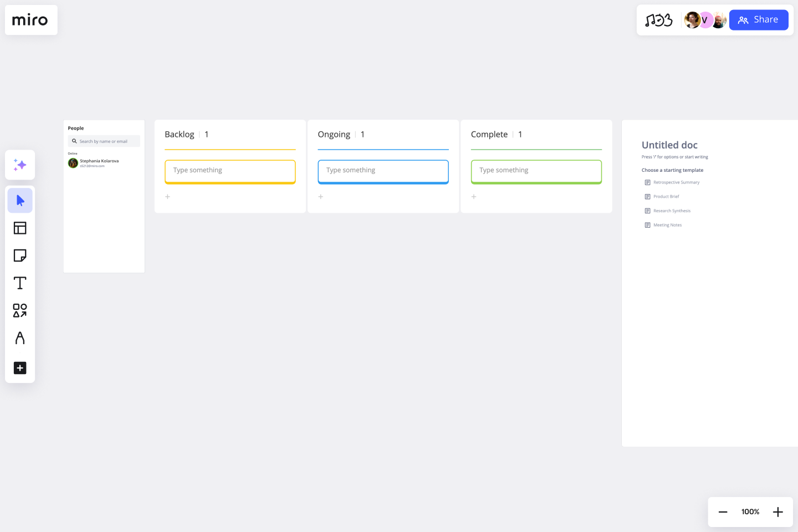
Task: Select the People panel heading
Action: pyautogui.click(x=76, y=128)
